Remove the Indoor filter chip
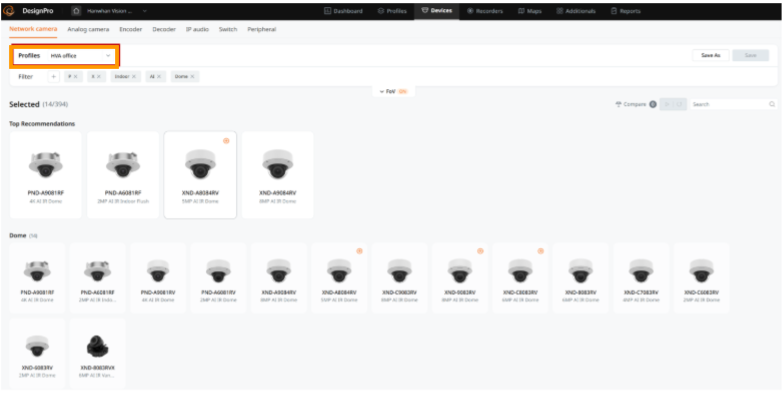Viewport: 784px width, 394px height. (x=134, y=76)
